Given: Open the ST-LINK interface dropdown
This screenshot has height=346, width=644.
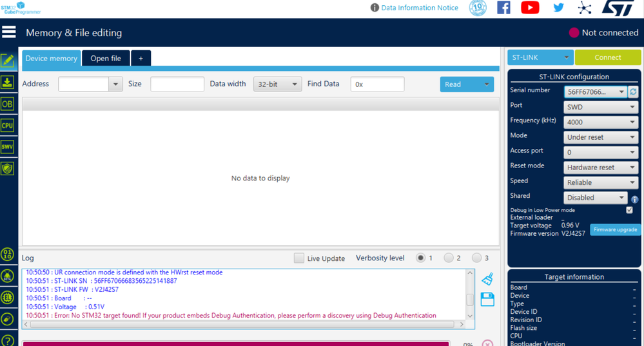Looking at the screenshot, I should coord(540,57).
